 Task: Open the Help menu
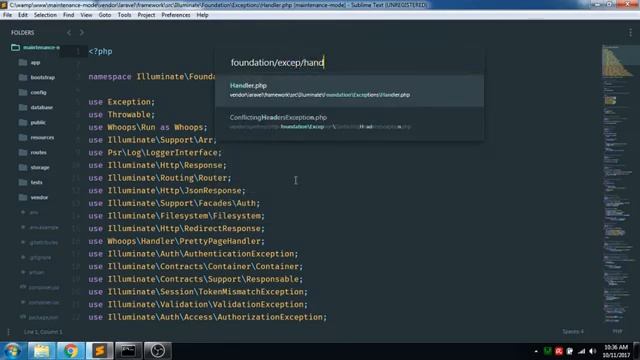click(202, 15)
